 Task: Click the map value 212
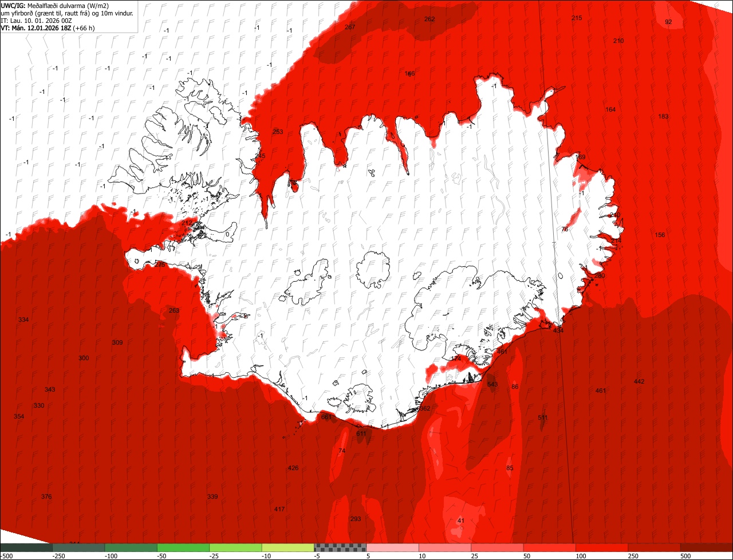tap(187, 222)
